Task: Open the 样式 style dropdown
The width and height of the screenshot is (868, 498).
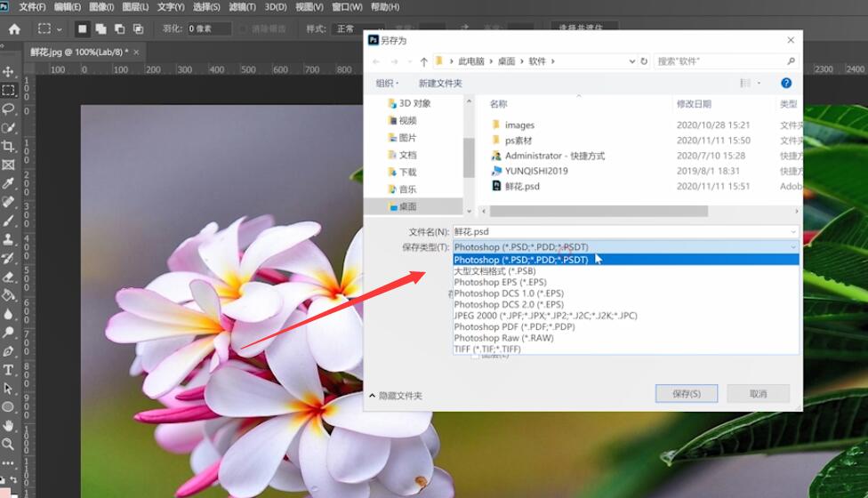Action: click(360, 28)
